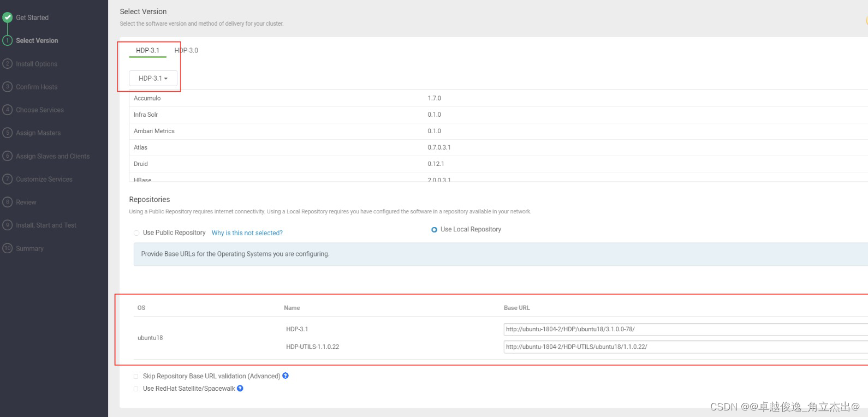Image resolution: width=868 pixels, height=417 pixels.
Task: Click the Infra Solr service row
Action: pos(498,115)
